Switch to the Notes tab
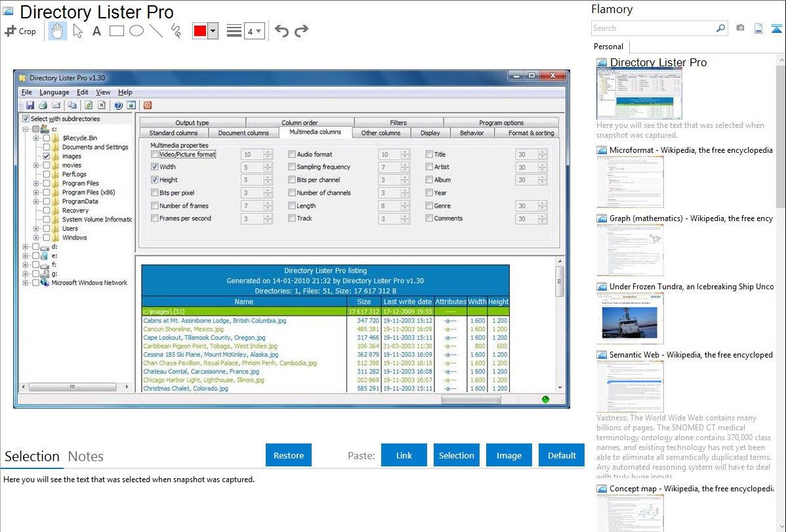 tap(86, 457)
